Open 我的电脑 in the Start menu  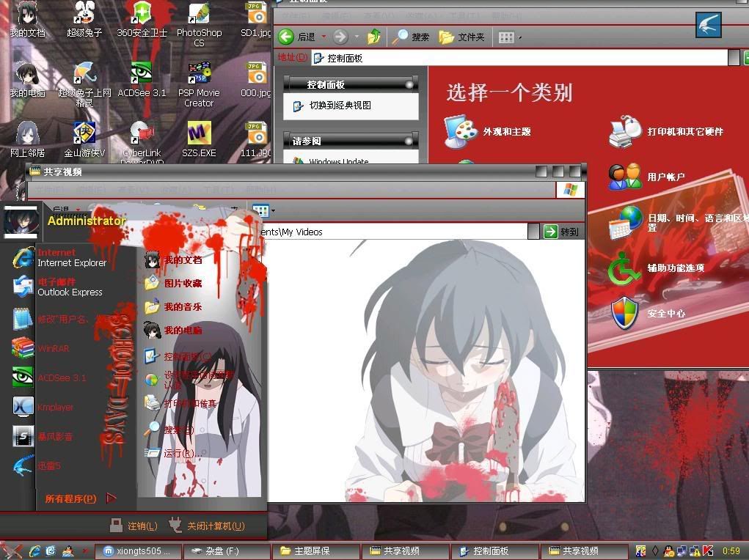tap(173, 330)
